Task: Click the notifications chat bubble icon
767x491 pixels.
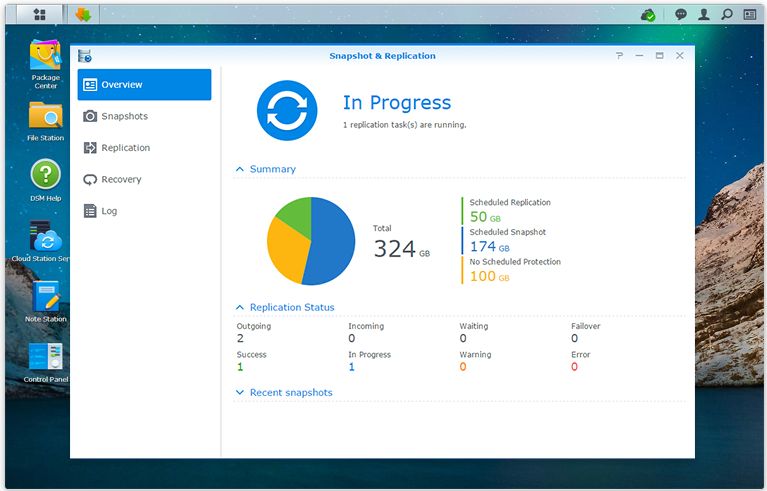Action: click(681, 15)
